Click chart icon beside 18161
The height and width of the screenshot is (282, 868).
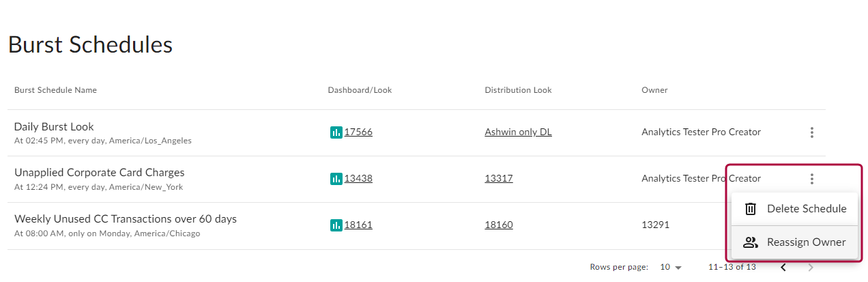[336, 225]
